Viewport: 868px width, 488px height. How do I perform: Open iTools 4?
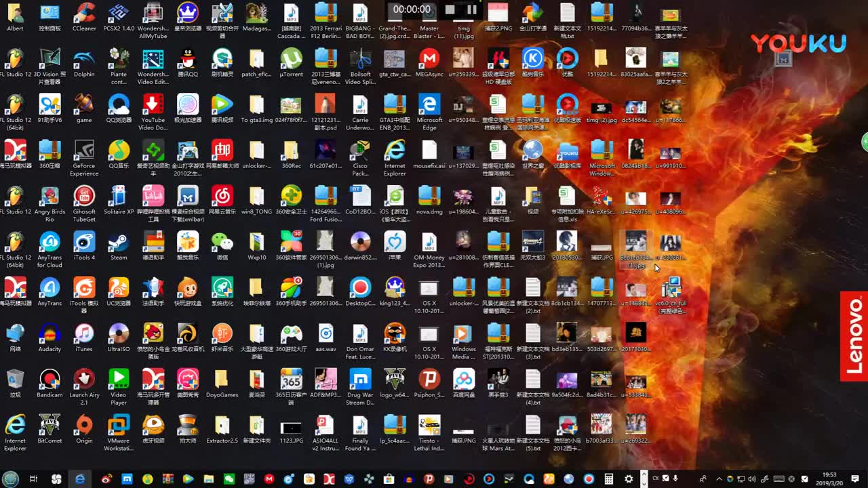coord(84,247)
